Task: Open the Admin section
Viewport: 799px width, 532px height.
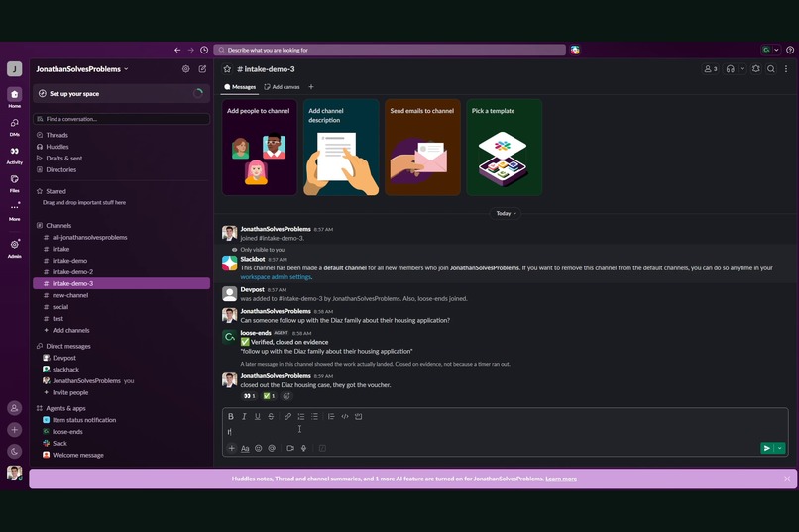Action: tap(14, 248)
